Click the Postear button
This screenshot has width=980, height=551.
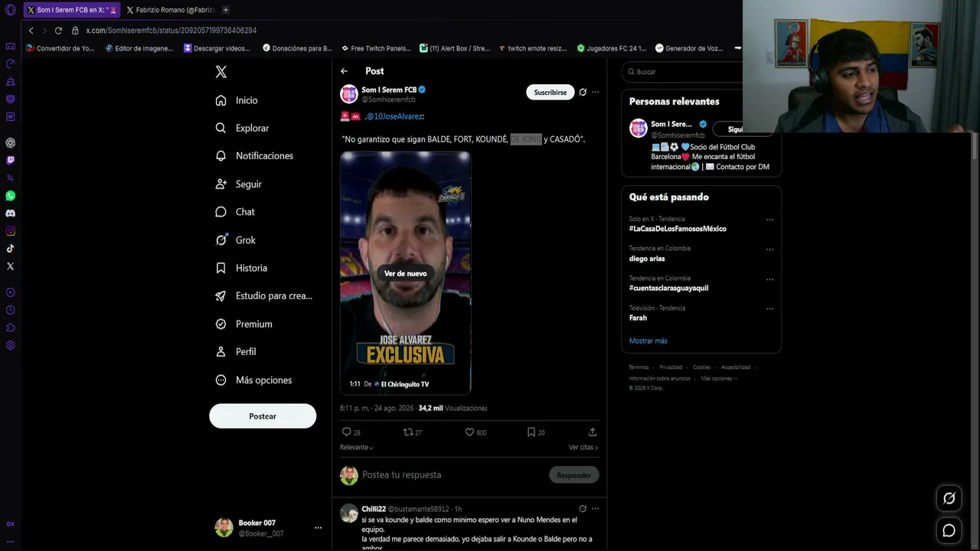(263, 416)
